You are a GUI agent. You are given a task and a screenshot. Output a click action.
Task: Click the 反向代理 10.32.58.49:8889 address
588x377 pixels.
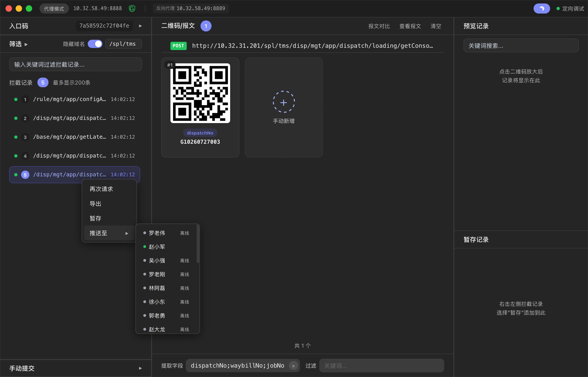click(x=191, y=8)
